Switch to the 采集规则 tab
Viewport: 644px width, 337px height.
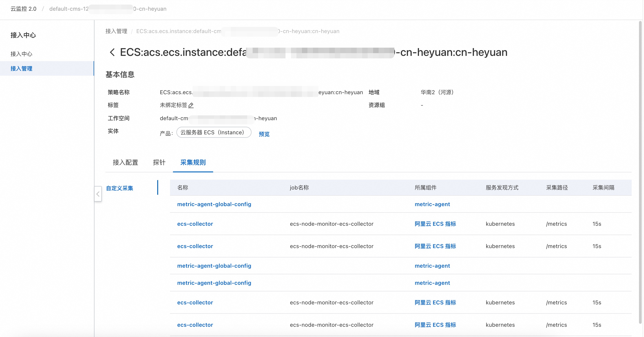[193, 163]
